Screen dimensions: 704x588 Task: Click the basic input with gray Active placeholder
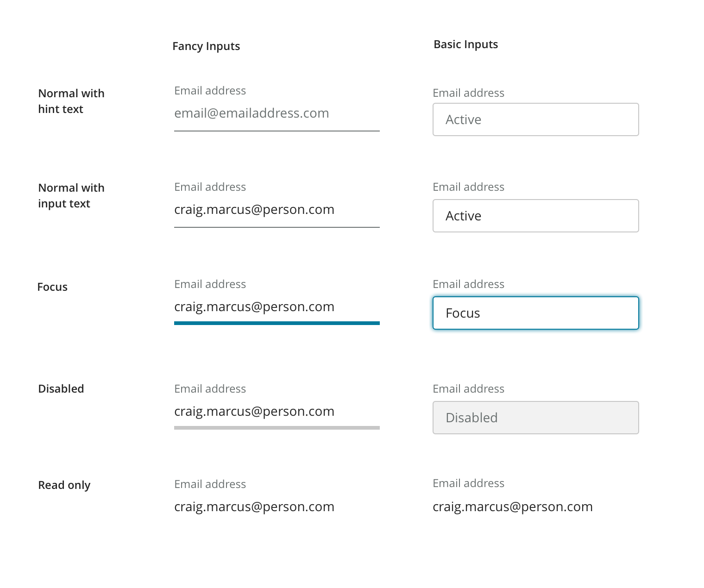point(535,119)
